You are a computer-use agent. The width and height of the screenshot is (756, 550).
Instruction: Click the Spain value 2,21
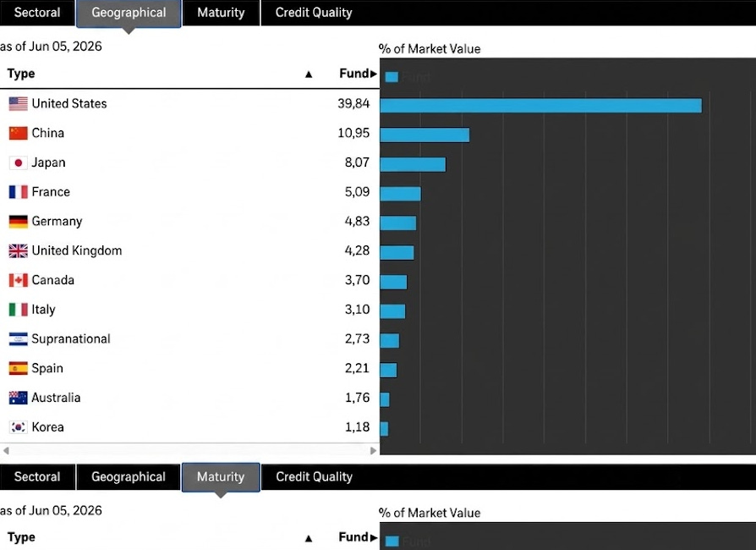point(357,369)
